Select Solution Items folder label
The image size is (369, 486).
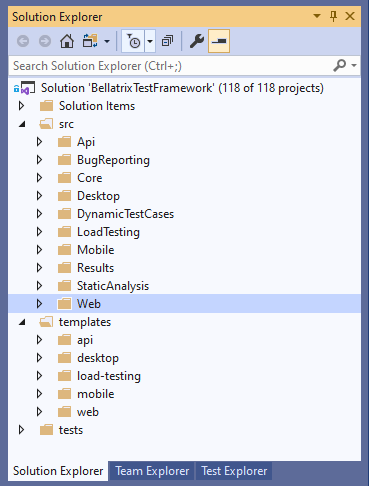[97, 106]
